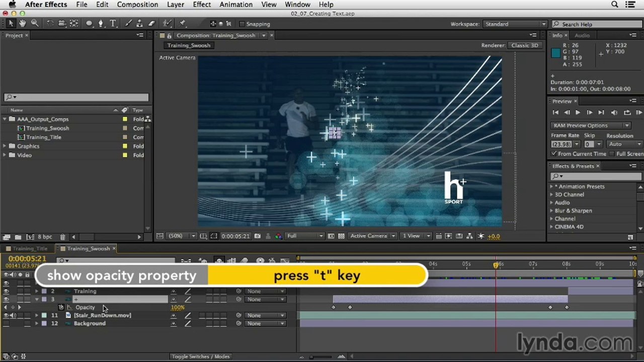Expand the Blur & Sharpen effects category
The width and height of the screenshot is (644, 362).
click(x=552, y=211)
